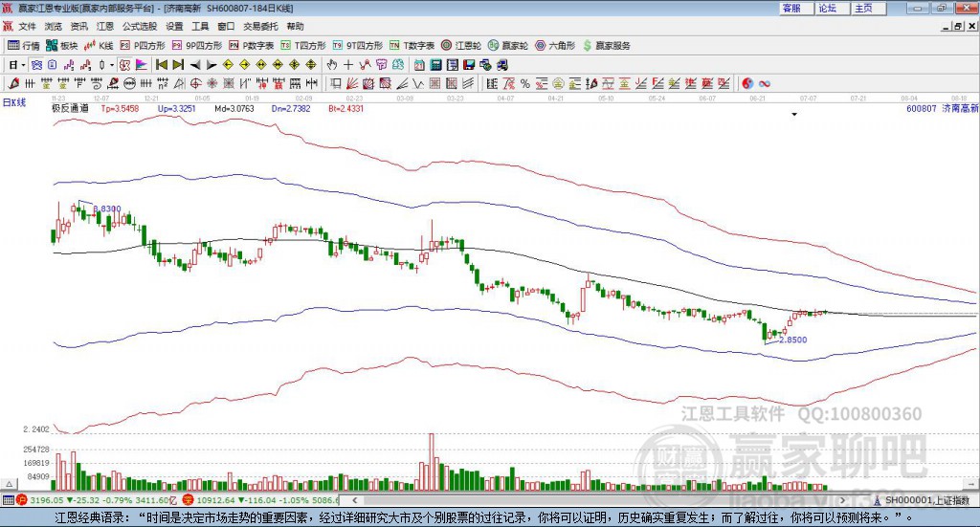This screenshot has width=980, height=527.
Task: Open the 文件 menu
Action: [27, 26]
